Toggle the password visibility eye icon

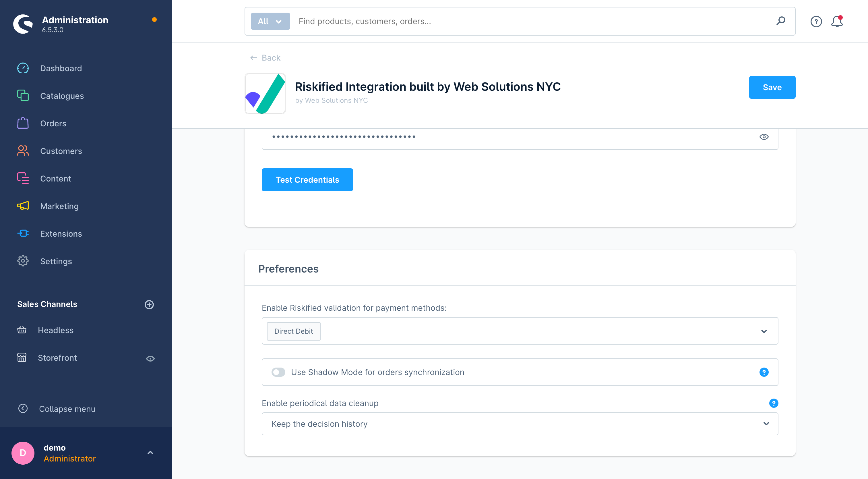click(764, 137)
